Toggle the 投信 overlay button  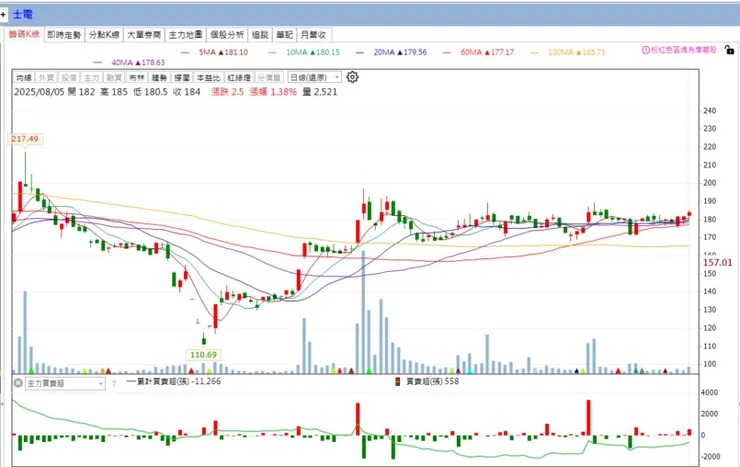(69, 77)
